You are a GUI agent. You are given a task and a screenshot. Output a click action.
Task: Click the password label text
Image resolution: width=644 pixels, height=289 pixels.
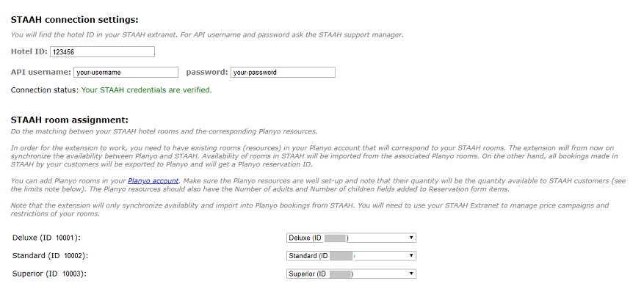pyautogui.click(x=207, y=72)
